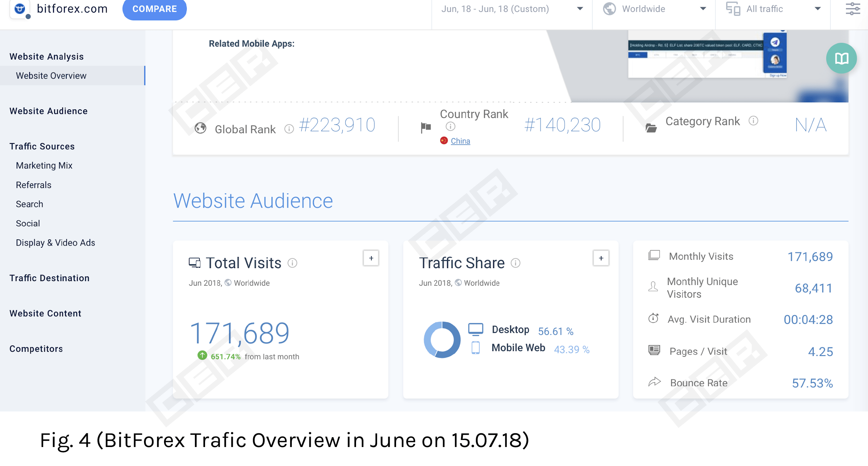868x466 pixels.
Task: Open the All traffic dropdown
Action: [773, 9]
